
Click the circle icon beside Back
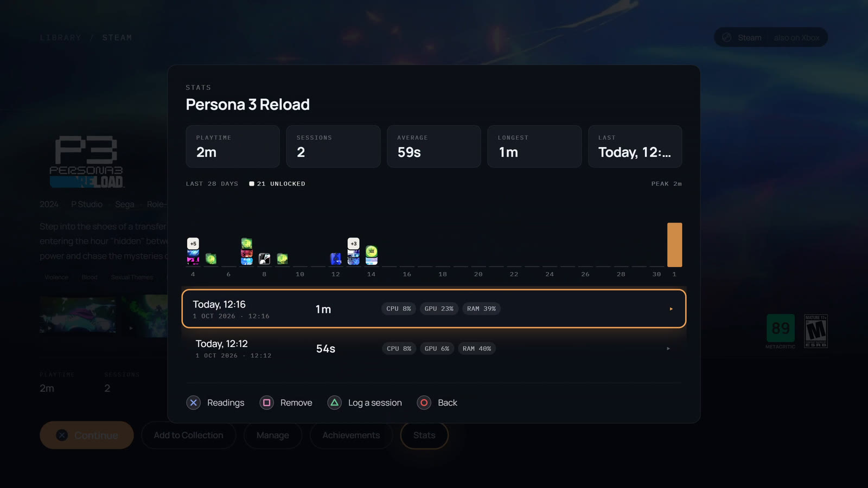coord(424,402)
